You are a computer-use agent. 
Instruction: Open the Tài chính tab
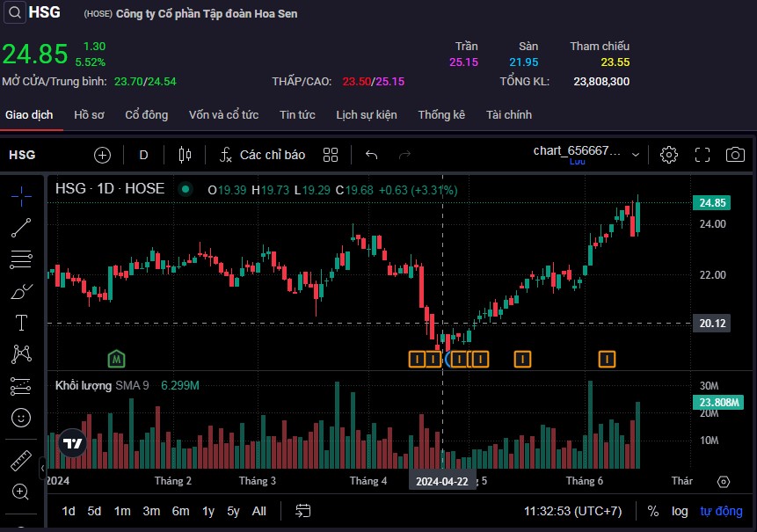coord(508,115)
